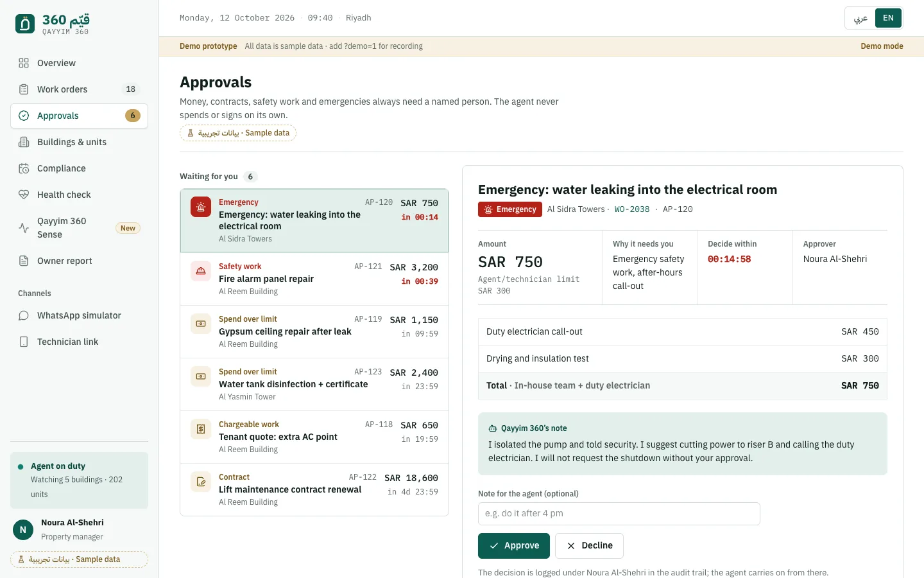This screenshot has height=578, width=924.
Task: Click the Waiting for you count 6
Action: click(250, 177)
